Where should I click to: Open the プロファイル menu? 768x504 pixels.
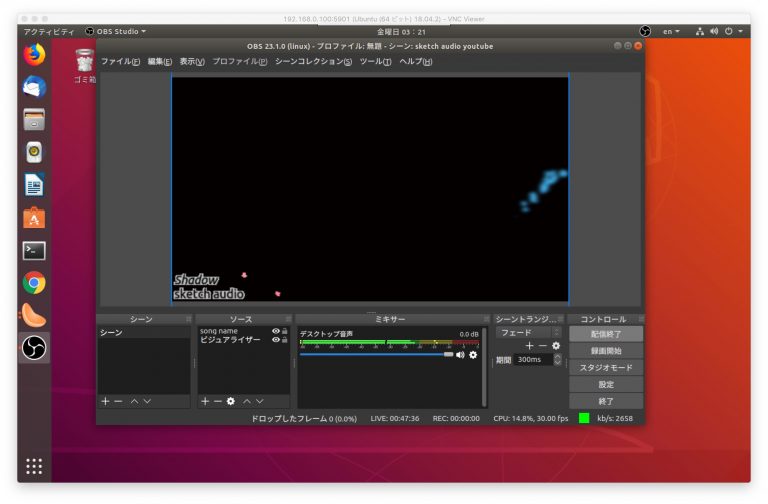point(240,61)
